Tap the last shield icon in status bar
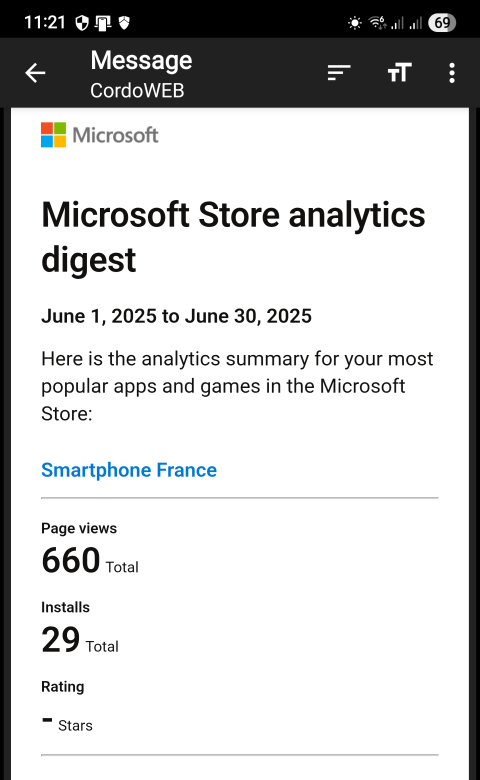Screen dimensions: 480x780 124,22
